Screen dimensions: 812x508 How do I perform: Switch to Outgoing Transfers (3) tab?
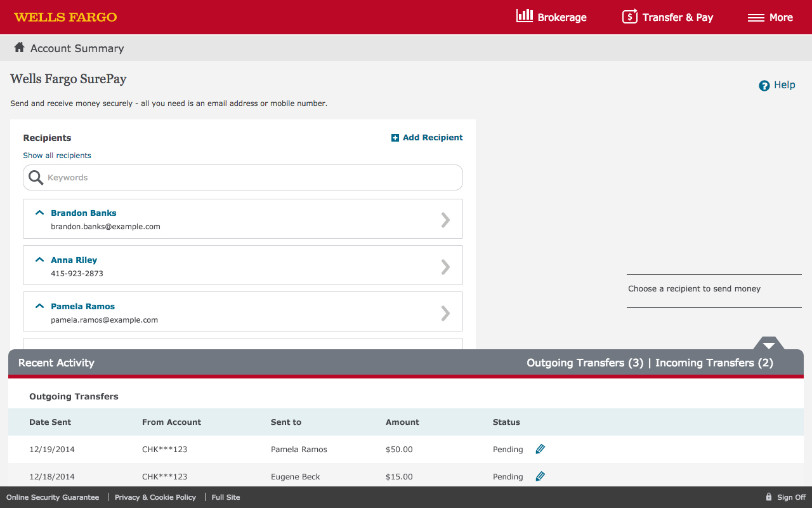coord(584,363)
